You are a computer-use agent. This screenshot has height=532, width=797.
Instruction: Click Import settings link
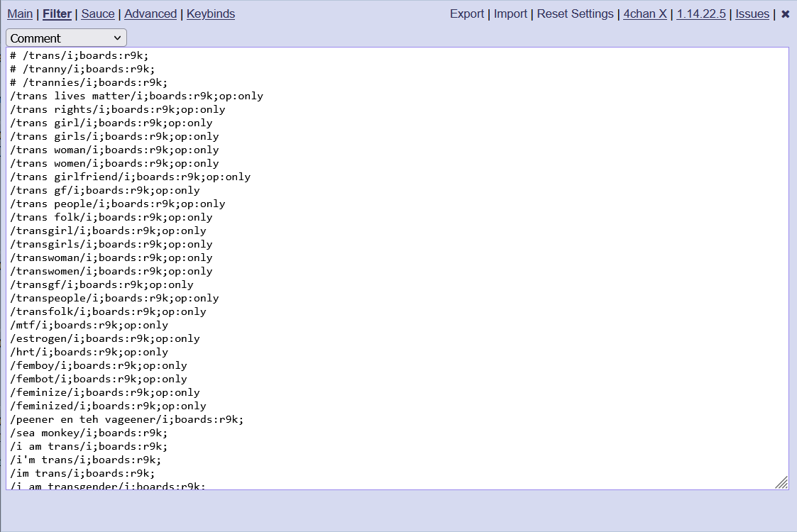510,13
